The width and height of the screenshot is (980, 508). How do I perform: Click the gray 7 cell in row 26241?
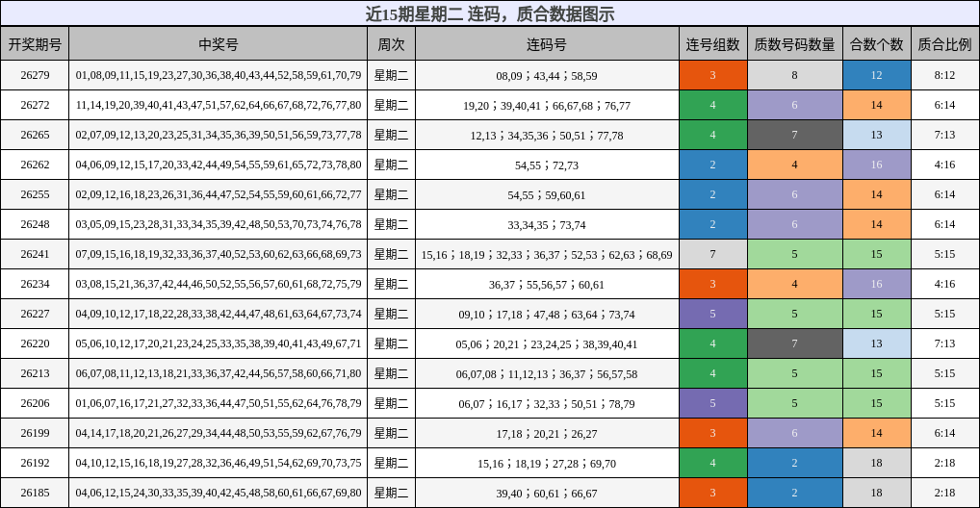(713, 254)
